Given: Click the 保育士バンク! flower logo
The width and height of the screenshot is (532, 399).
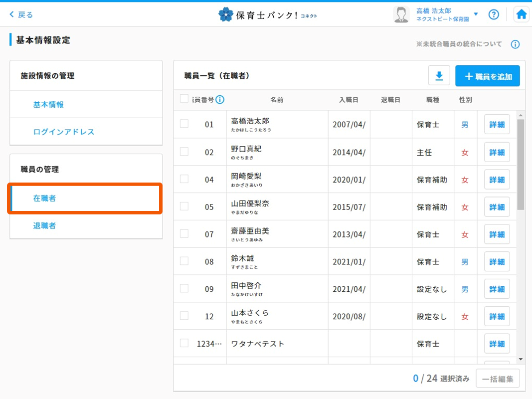Looking at the screenshot, I should click(226, 14).
